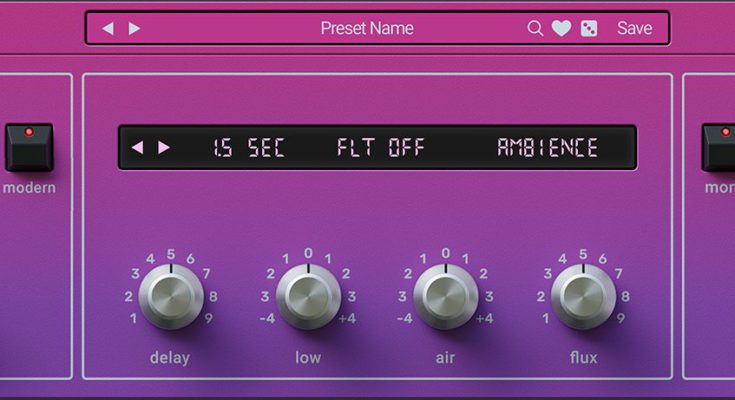Click the FLT OFF filter readout
The height and width of the screenshot is (400, 735).
380,148
